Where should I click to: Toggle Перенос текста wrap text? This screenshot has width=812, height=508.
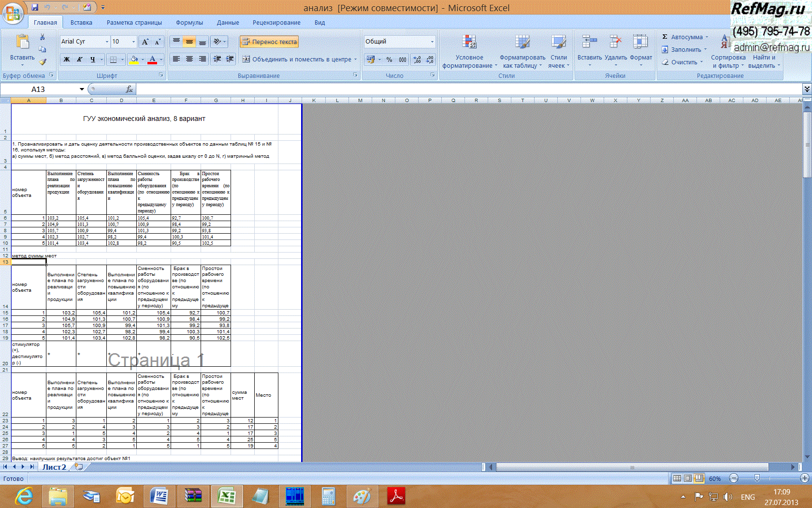tap(269, 42)
